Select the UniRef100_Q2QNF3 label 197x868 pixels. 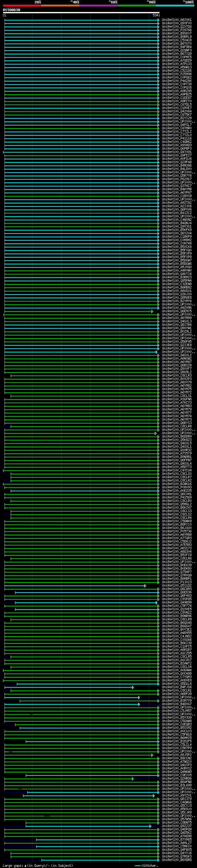pos(176,50)
